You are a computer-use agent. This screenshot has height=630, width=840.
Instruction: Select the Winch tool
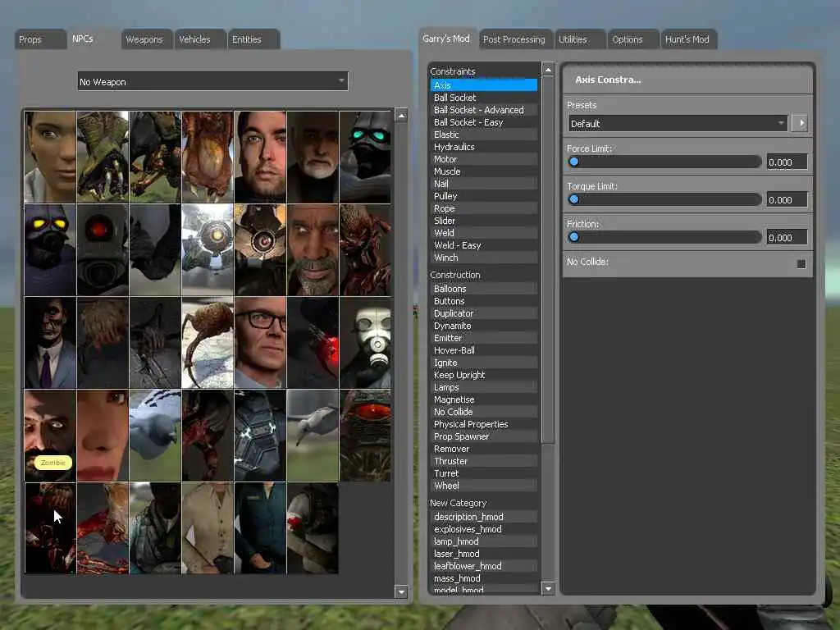(x=484, y=258)
